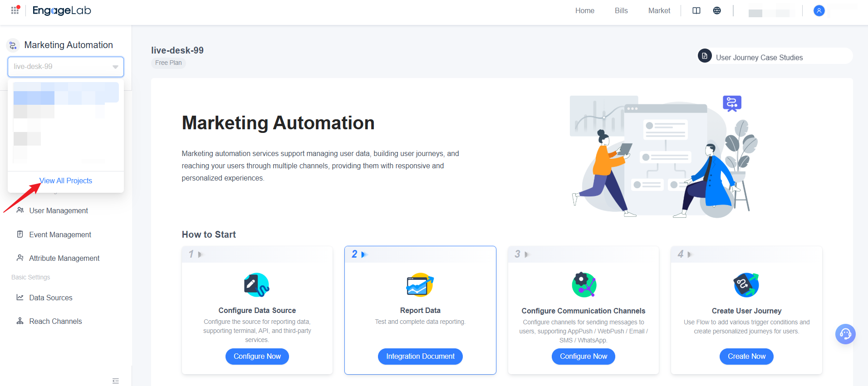Screen dimensions: 868x386
Task: Click the Create User Journey card icon
Action: (x=746, y=285)
